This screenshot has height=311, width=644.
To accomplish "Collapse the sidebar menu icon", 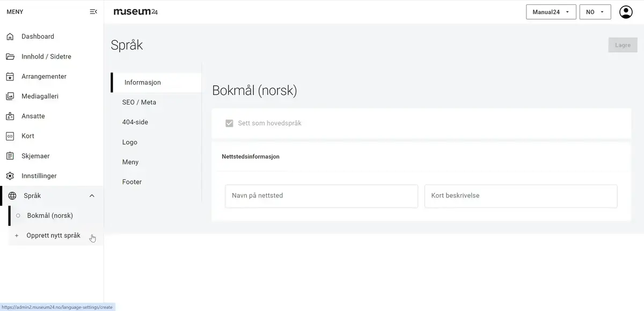I will [x=93, y=12].
